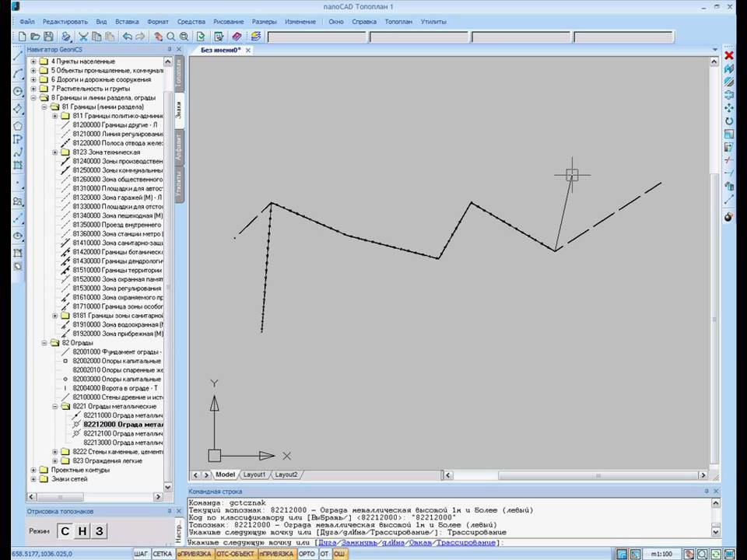Toggle ОРТО orthogonal mode

coord(307,554)
